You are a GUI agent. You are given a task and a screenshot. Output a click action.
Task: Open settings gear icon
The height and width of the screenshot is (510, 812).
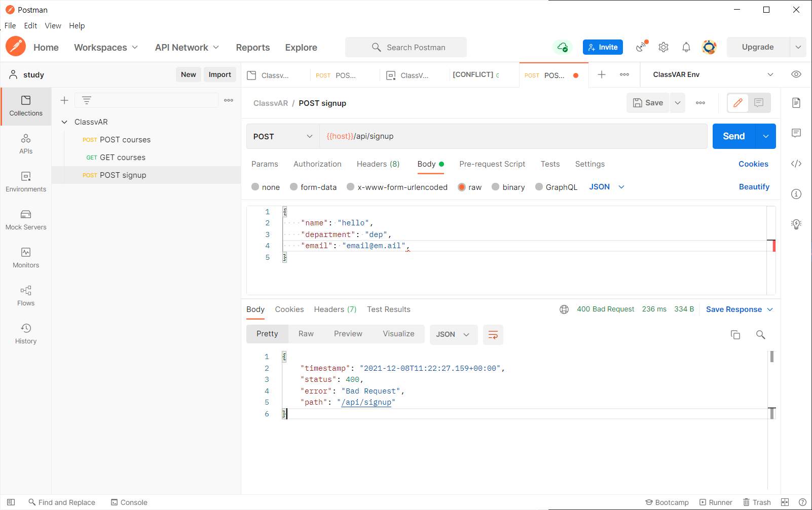pyautogui.click(x=663, y=47)
